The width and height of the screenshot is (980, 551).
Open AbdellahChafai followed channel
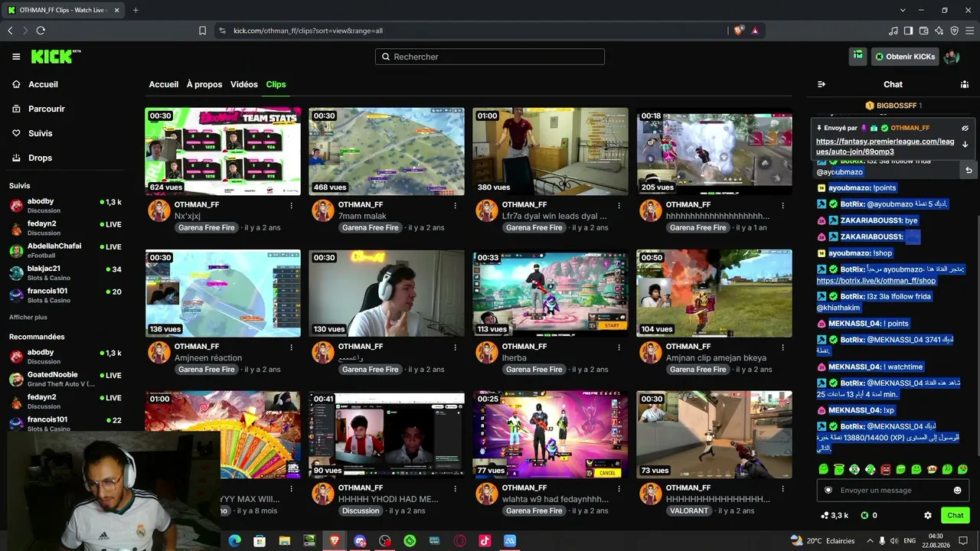[x=65, y=250]
